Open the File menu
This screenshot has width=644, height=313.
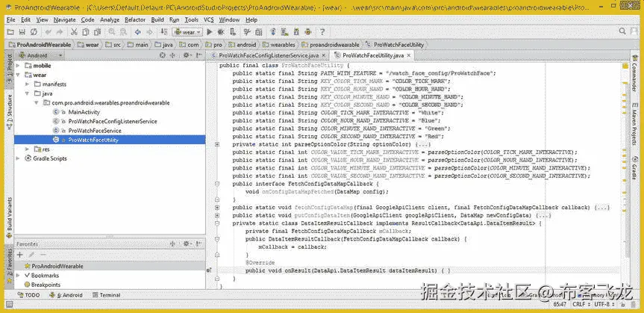(x=10, y=19)
